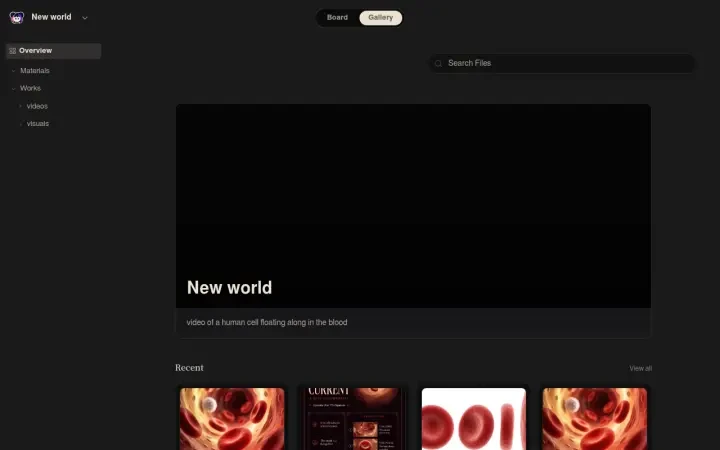Click the Overview grid icon
The height and width of the screenshot is (450, 720).
point(13,51)
